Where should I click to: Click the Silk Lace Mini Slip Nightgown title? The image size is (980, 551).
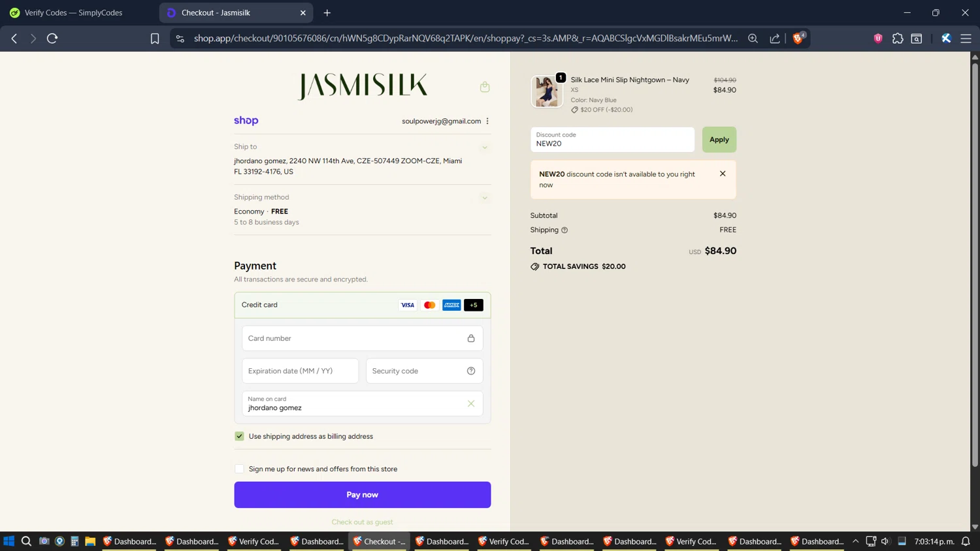[630, 80]
